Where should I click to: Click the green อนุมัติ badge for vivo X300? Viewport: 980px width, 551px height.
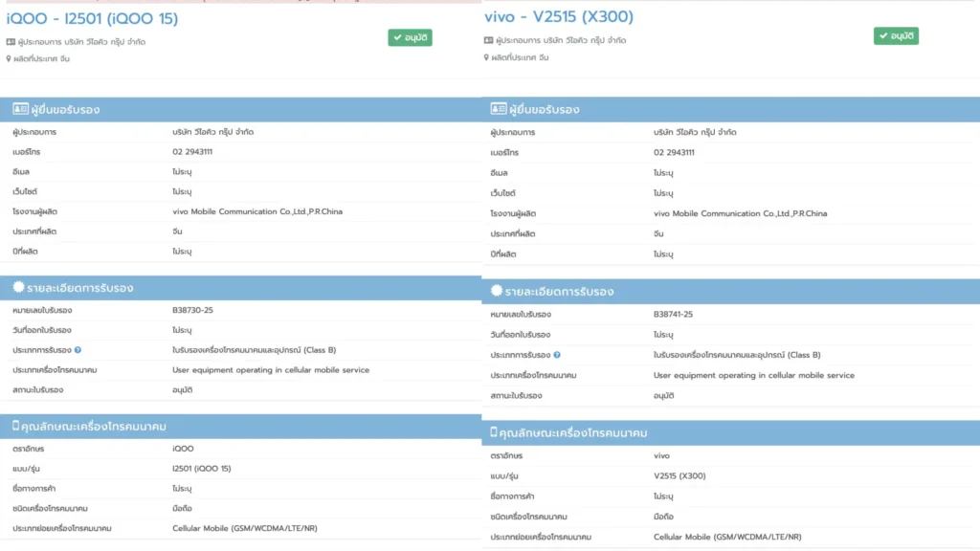coord(896,35)
